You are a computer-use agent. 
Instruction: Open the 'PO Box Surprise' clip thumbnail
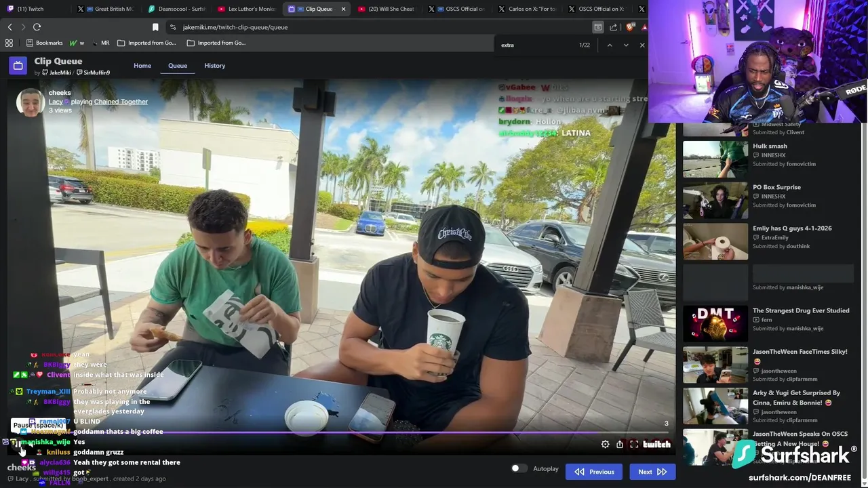click(x=715, y=200)
